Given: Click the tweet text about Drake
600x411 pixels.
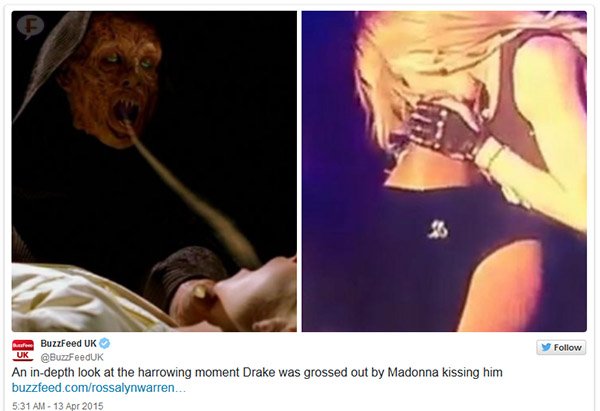Looking at the screenshot, I should coord(257,372).
